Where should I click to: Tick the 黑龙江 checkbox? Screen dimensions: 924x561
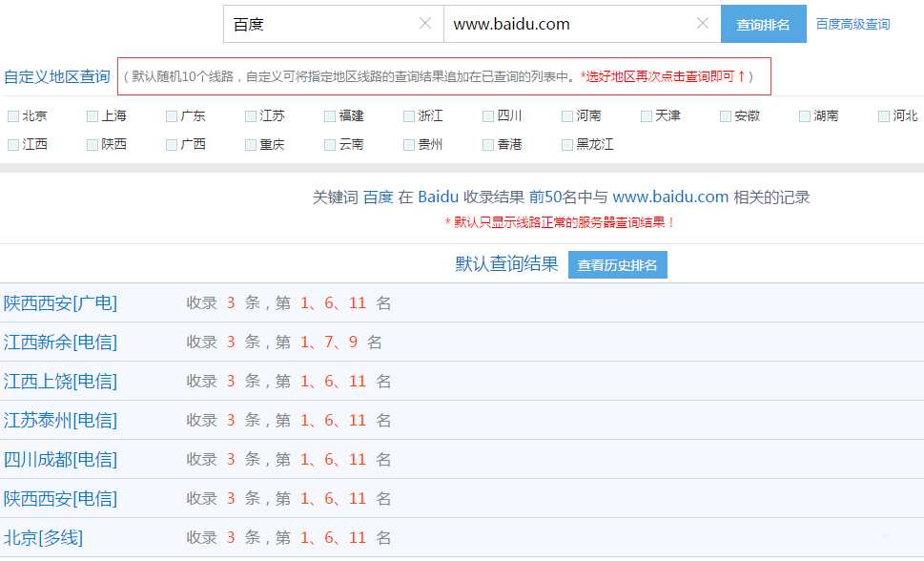[x=566, y=144]
